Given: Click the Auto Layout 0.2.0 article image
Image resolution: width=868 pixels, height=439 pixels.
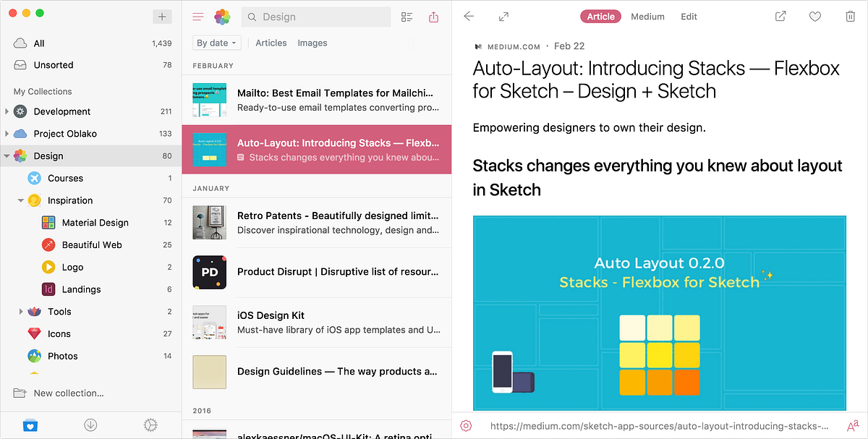Looking at the screenshot, I should coord(660,314).
